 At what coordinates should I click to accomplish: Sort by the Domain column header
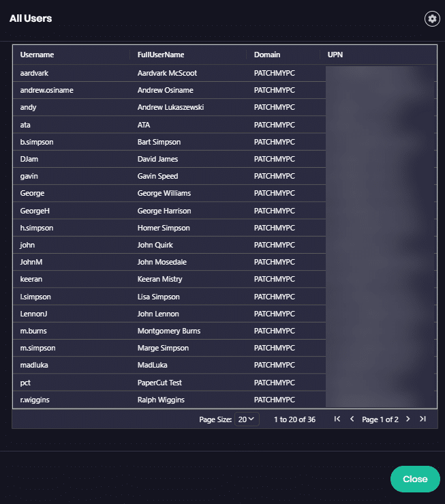[267, 55]
